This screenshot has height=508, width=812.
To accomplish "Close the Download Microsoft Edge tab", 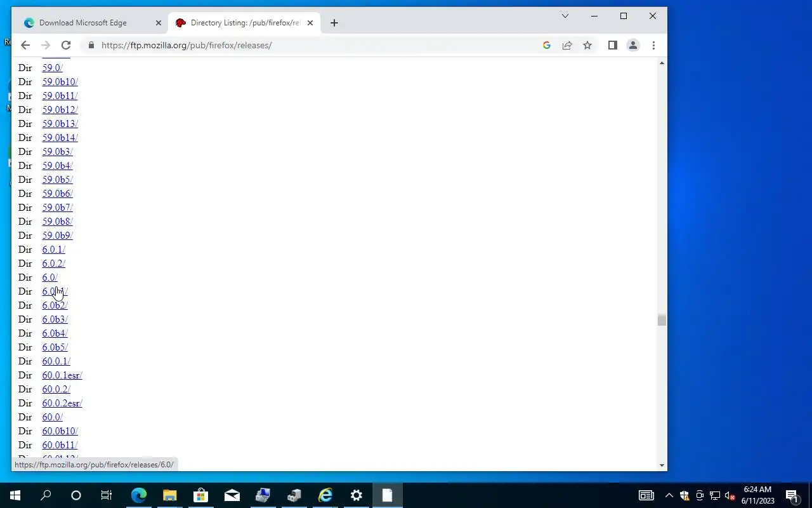I will coord(159,23).
